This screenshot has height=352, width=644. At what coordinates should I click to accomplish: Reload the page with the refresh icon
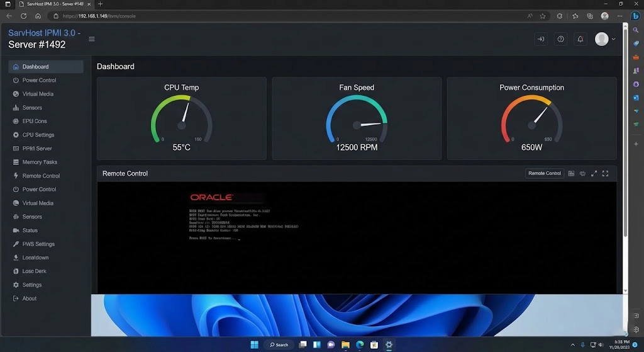tap(23, 16)
